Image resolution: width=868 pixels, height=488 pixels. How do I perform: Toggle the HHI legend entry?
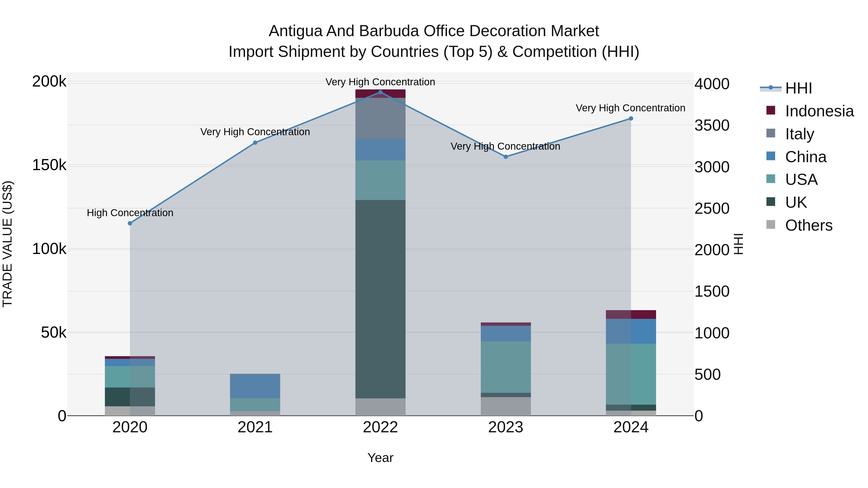tap(786, 88)
